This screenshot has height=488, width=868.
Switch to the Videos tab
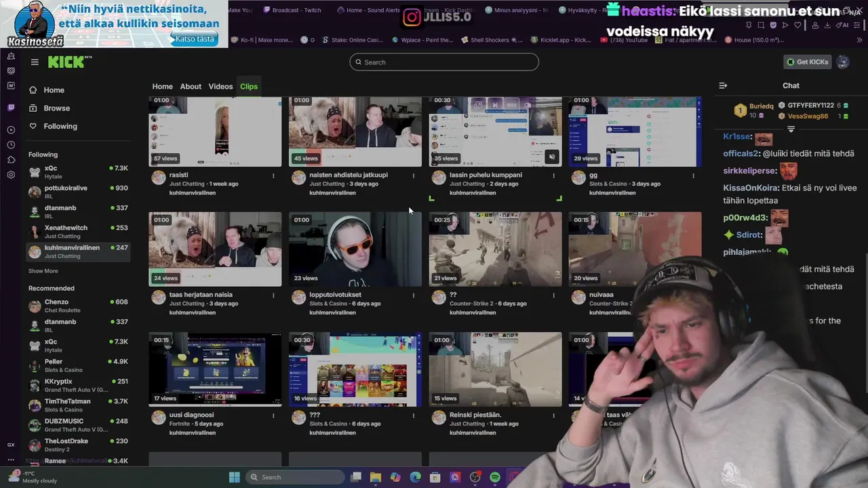coord(220,86)
